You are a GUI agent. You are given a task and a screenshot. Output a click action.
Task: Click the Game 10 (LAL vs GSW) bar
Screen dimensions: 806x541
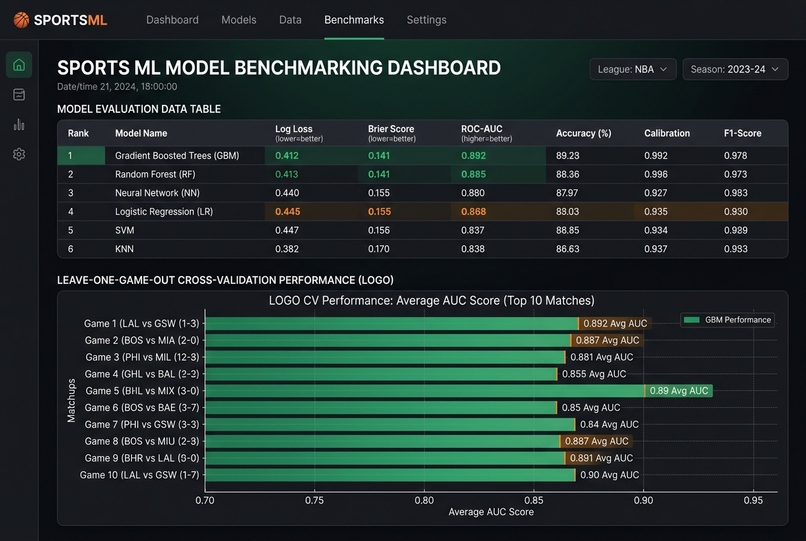coord(390,475)
